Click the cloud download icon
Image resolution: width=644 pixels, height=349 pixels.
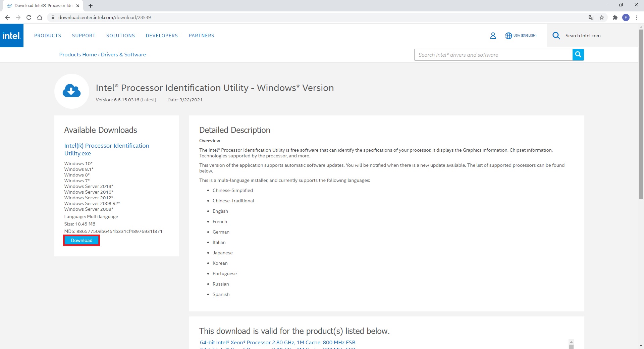pyautogui.click(x=71, y=91)
